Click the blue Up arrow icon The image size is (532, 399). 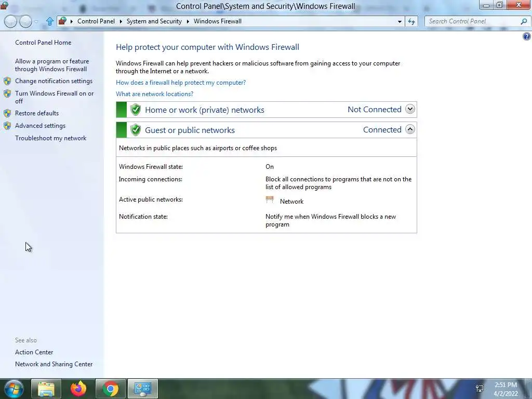click(49, 21)
